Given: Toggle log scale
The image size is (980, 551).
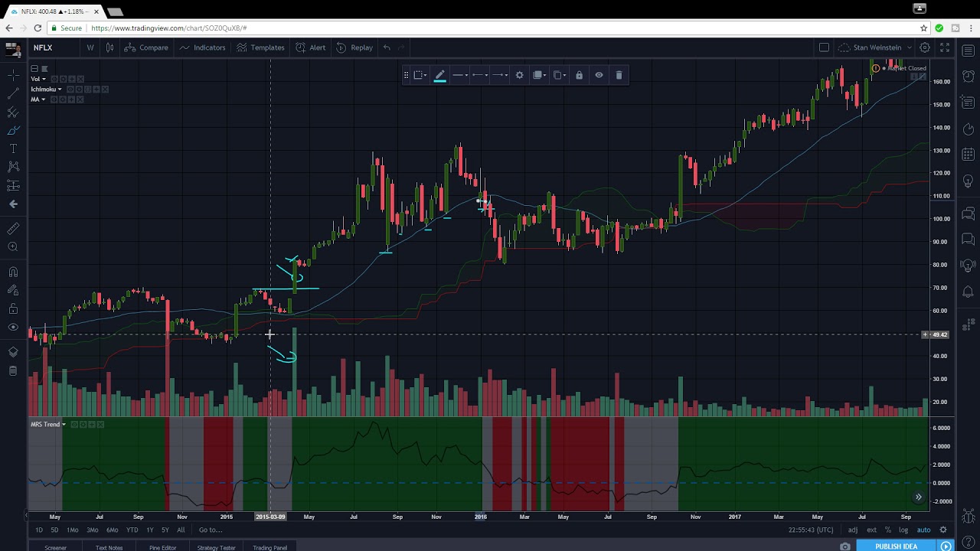Looking at the screenshot, I should [903, 530].
